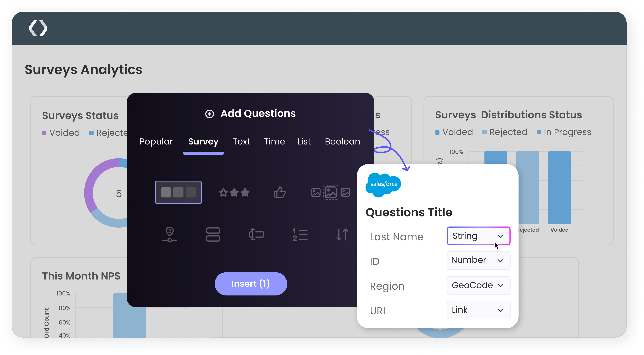Deselect the highlighted three-box scale option
This screenshot has height=355, width=644.
178,192
